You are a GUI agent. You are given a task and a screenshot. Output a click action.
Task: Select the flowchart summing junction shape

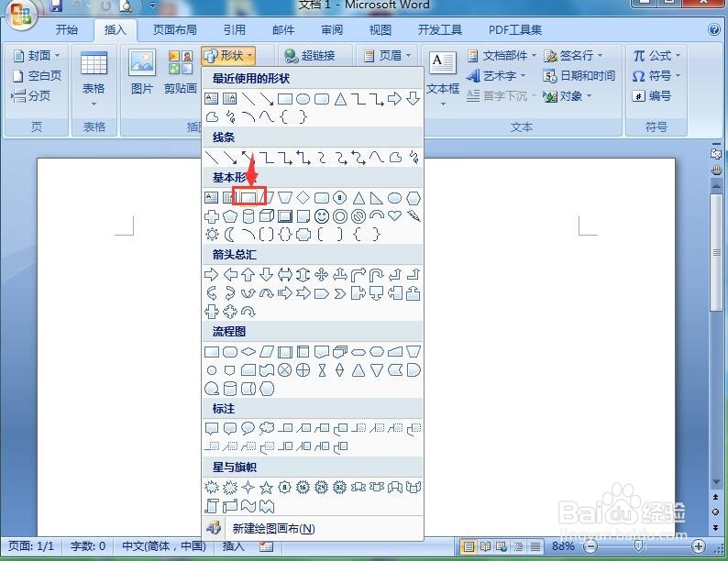tap(284, 370)
